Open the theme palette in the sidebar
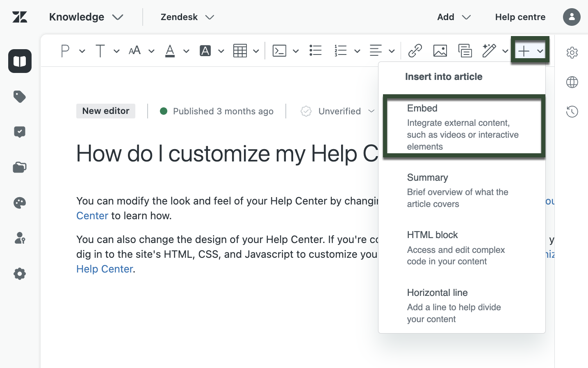 [20, 202]
